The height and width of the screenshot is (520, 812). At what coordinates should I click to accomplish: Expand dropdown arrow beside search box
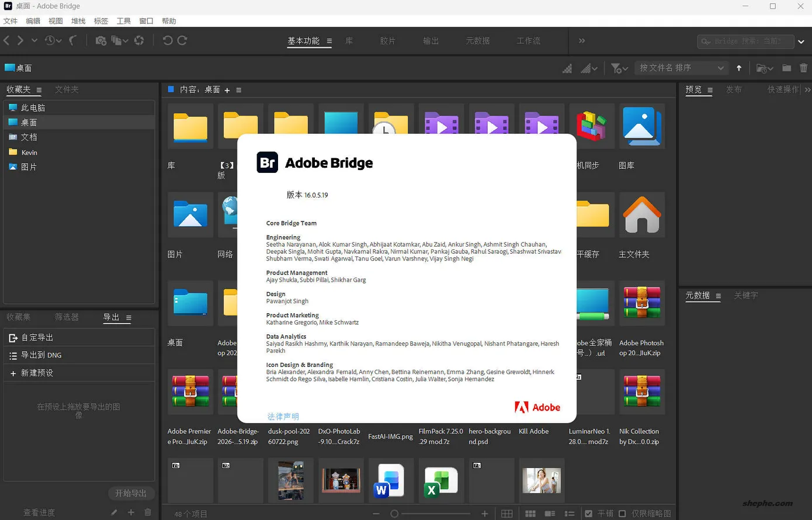pyautogui.click(x=801, y=41)
